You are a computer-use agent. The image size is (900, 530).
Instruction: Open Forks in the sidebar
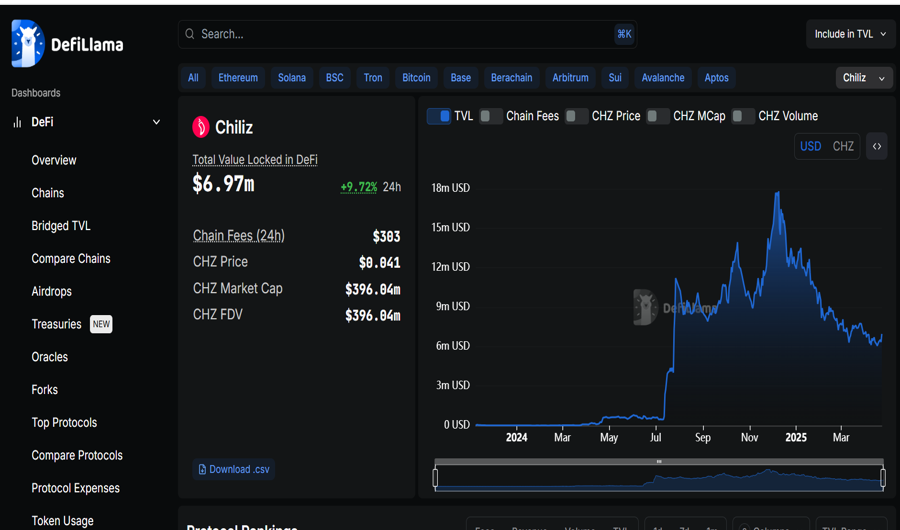(x=44, y=389)
